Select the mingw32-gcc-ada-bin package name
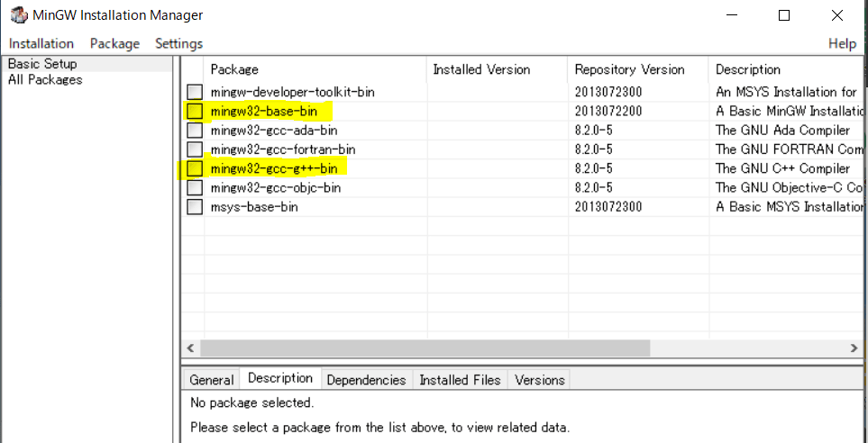This screenshot has height=443, width=868. click(x=274, y=131)
